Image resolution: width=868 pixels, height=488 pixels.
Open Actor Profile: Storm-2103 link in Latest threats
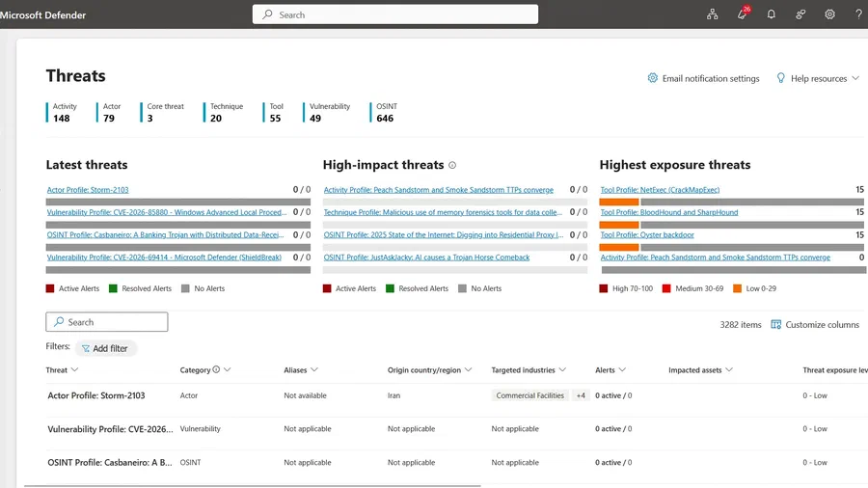(x=88, y=190)
